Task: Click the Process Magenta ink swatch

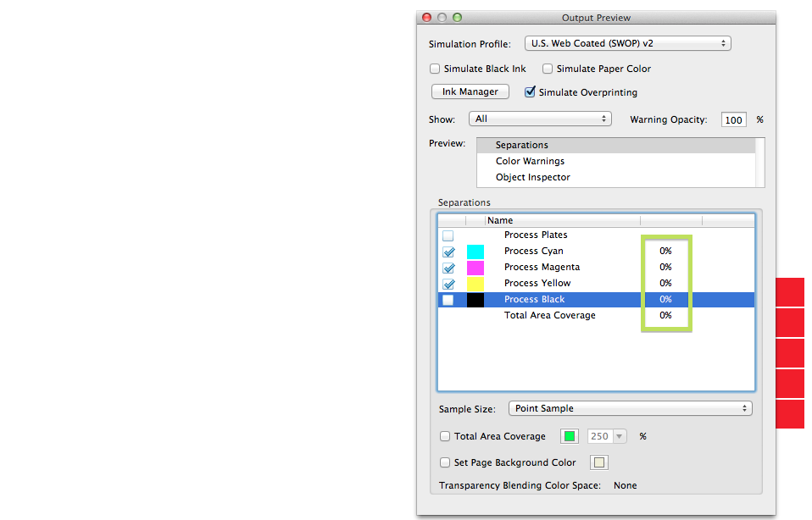Action: (475, 267)
